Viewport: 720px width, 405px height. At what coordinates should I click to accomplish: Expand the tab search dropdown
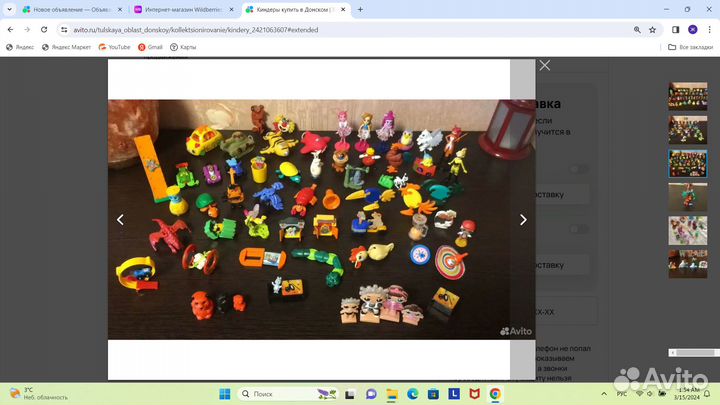click(x=9, y=9)
